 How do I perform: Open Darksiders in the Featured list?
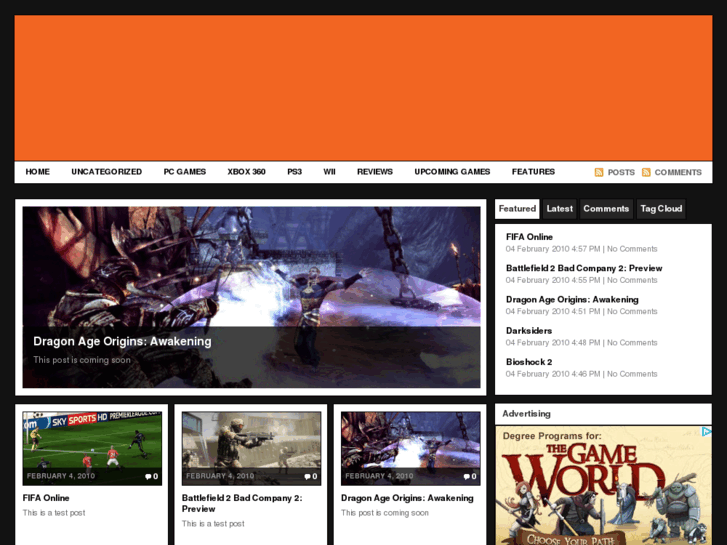[x=529, y=331]
